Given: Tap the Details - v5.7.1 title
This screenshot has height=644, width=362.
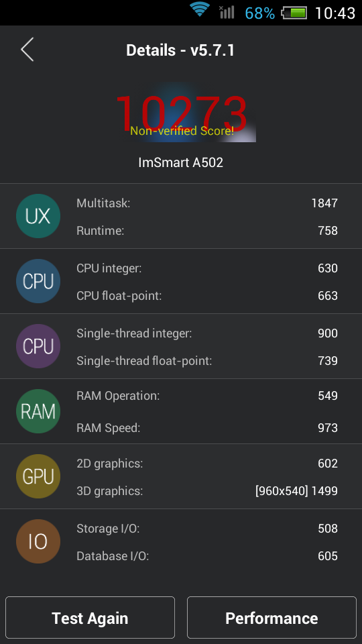Looking at the screenshot, I should pos(180,50).
